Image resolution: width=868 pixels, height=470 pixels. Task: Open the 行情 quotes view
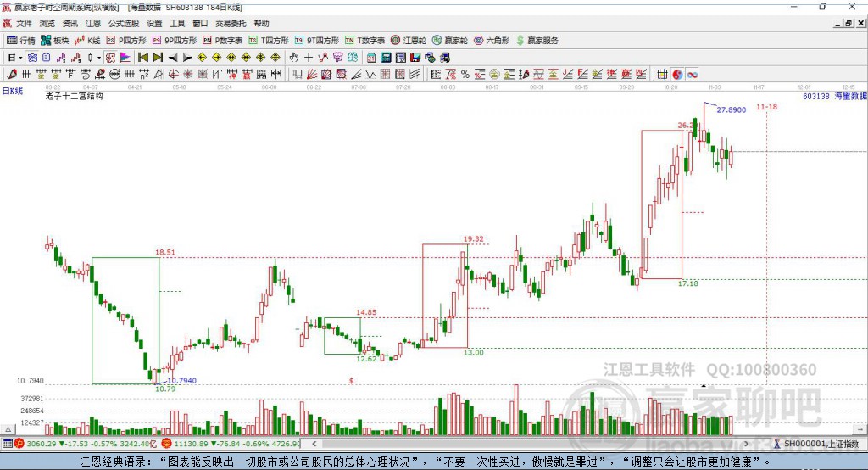20,41
